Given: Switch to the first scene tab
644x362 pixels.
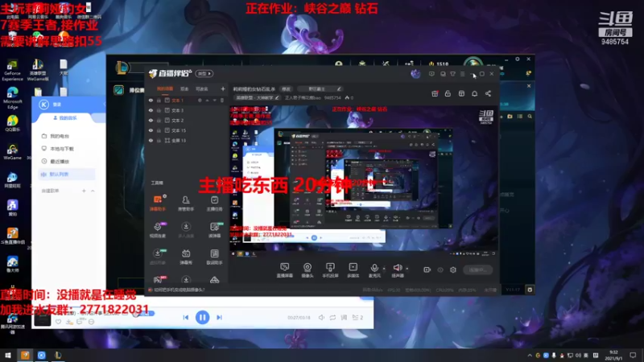Looking at the screenshot, I should (165, 88).
